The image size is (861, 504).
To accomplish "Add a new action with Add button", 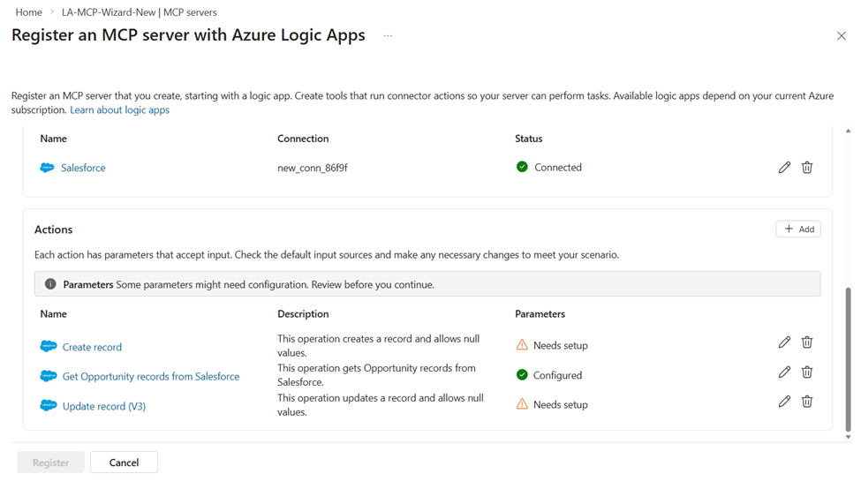I will pyautogui.click(x=798, y=229).
